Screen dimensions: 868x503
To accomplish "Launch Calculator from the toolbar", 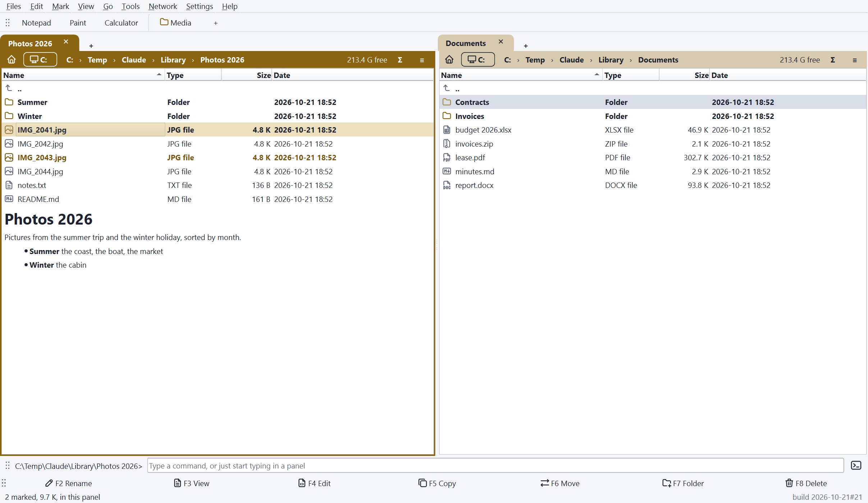I will 121,23.
